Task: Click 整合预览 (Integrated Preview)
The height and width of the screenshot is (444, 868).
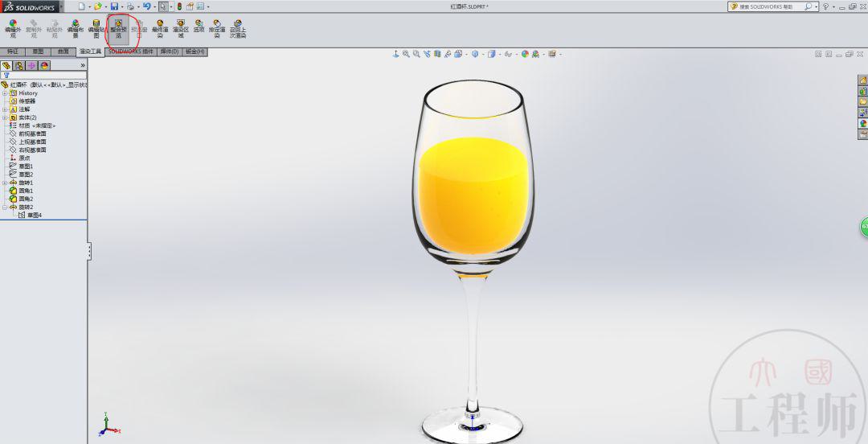Action: [118, 30]
